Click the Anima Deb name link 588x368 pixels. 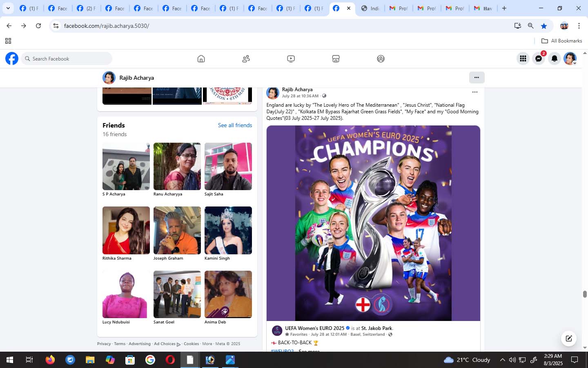pos(215,322)
